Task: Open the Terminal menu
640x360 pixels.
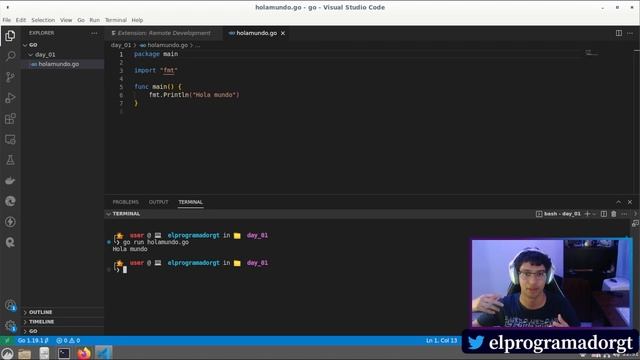Action: [x=116, y=20]
